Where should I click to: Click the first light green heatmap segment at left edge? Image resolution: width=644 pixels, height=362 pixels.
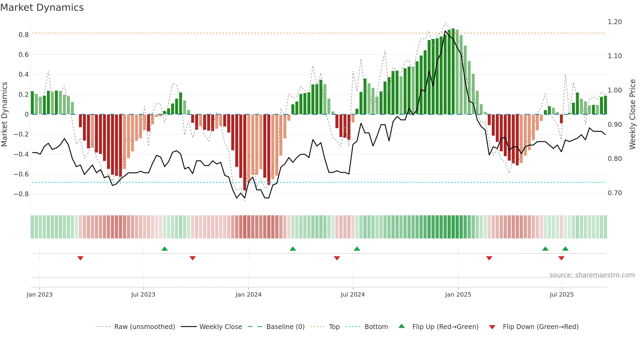pyautogui.click(x=32, y=227)
